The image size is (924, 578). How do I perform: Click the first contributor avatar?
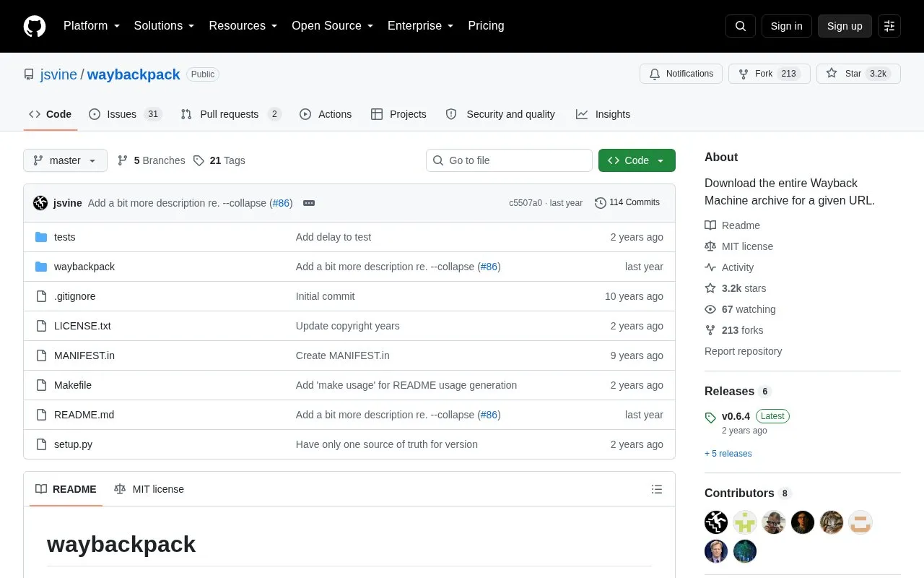click(x=716, y=522)
